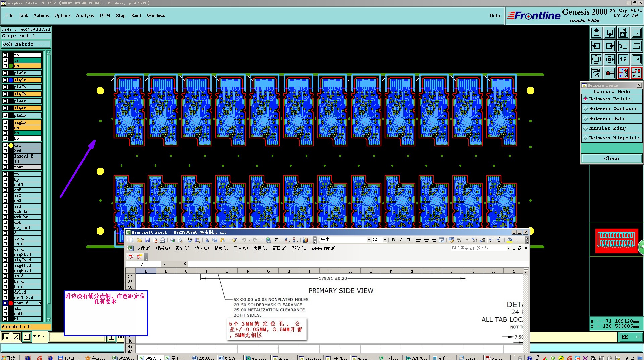Click Close in the Measure Popup
Screen dimensions: 644x360
click(611, 159)
